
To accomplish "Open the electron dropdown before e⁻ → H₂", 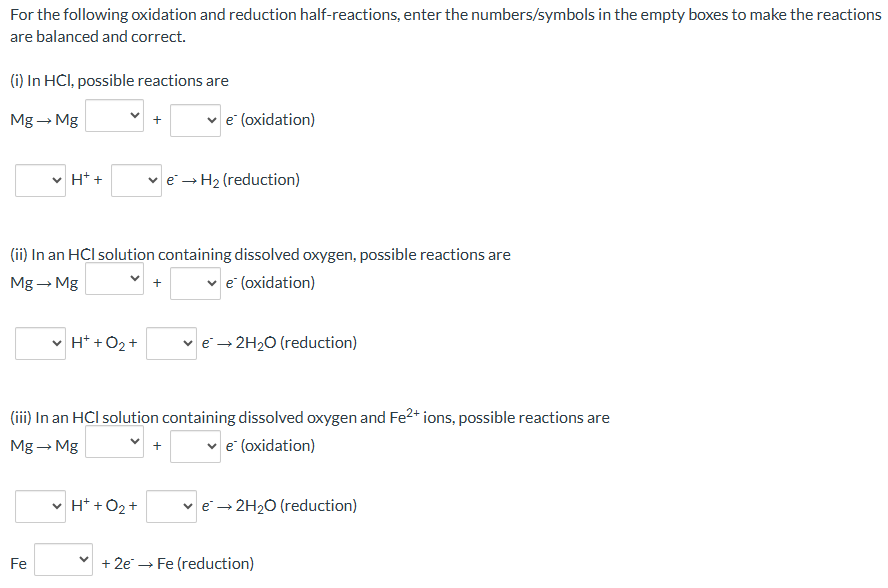I will click(x=136, y=179).
